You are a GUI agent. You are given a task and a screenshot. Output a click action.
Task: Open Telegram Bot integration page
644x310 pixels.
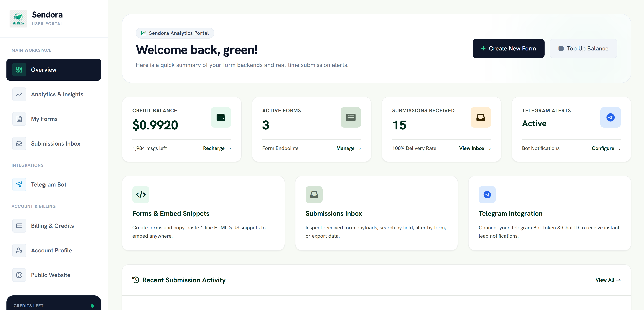[54, 184]
